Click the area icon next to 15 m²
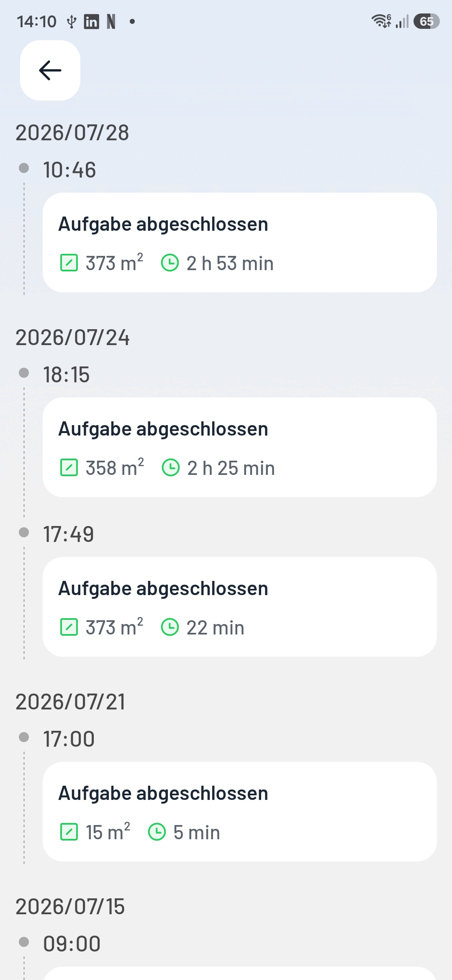 69,832
